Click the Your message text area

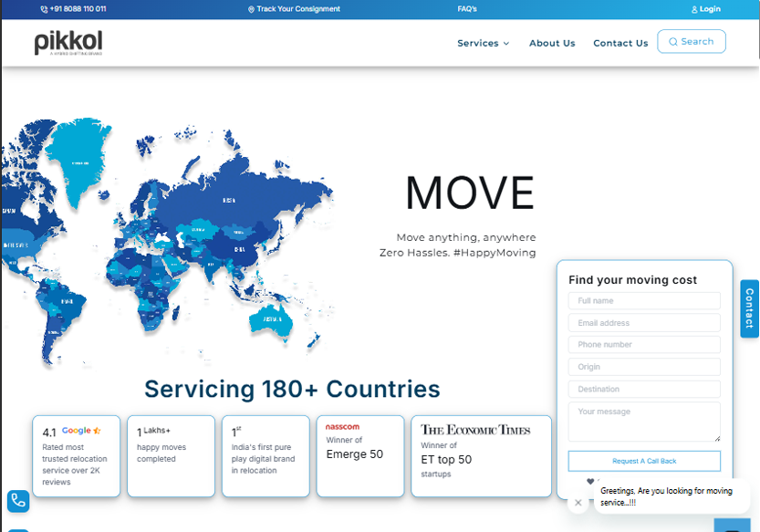[644, 422]
